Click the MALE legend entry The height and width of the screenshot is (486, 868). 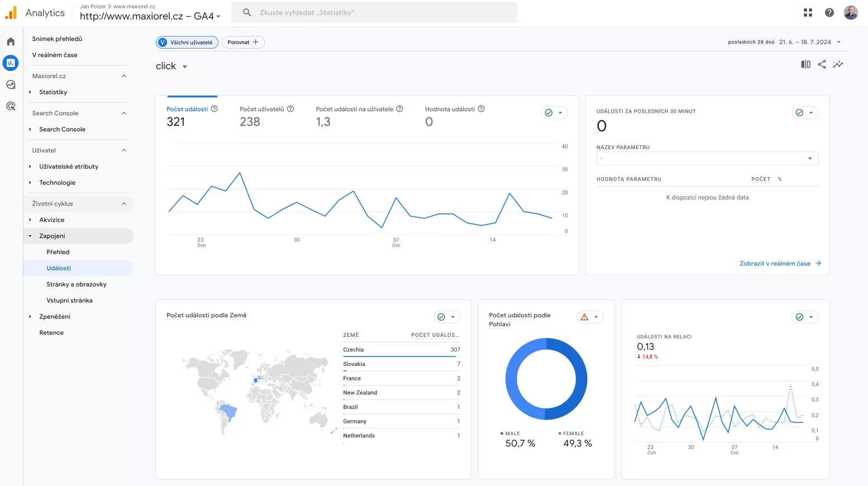coord(511,433)
